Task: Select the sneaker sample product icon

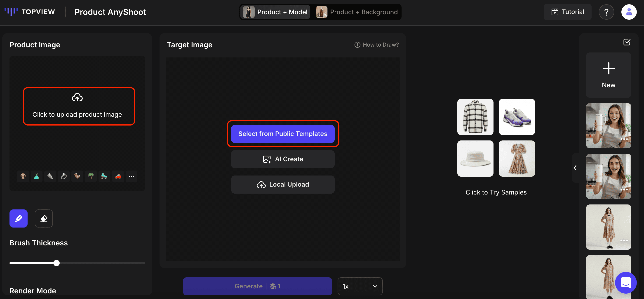Action: [x=50, y=176]
